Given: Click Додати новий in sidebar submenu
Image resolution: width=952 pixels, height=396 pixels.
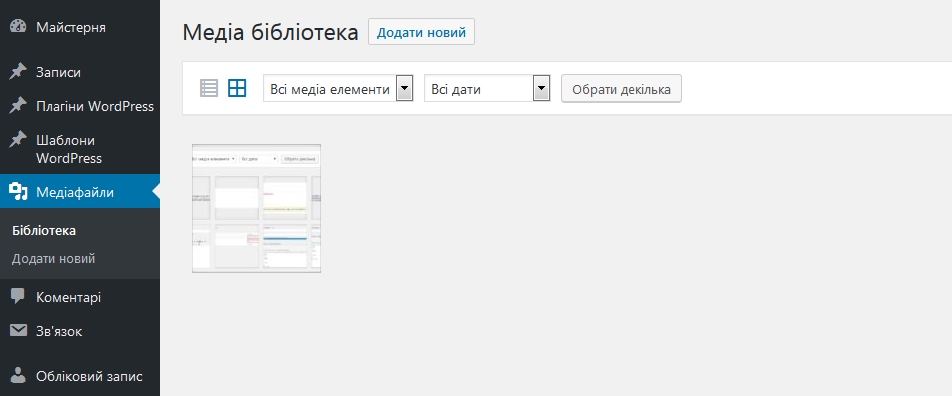Looking at the screenshot, I should click(x=53, y=259).
